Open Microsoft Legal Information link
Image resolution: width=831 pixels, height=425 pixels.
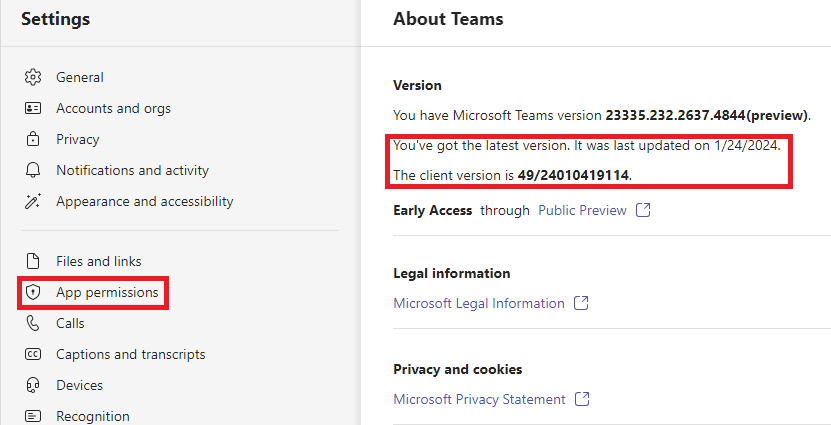coord(479,303)
